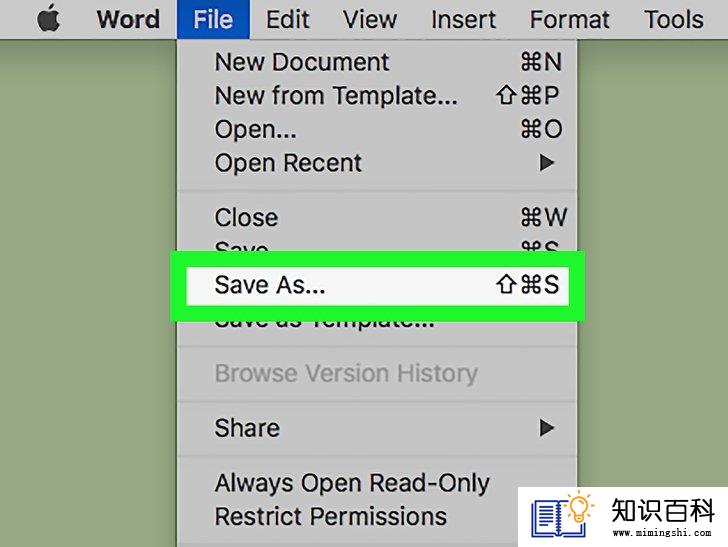Choose Open… from the File menu
This screenshot has width=728, height=547.
pos(377,129)
